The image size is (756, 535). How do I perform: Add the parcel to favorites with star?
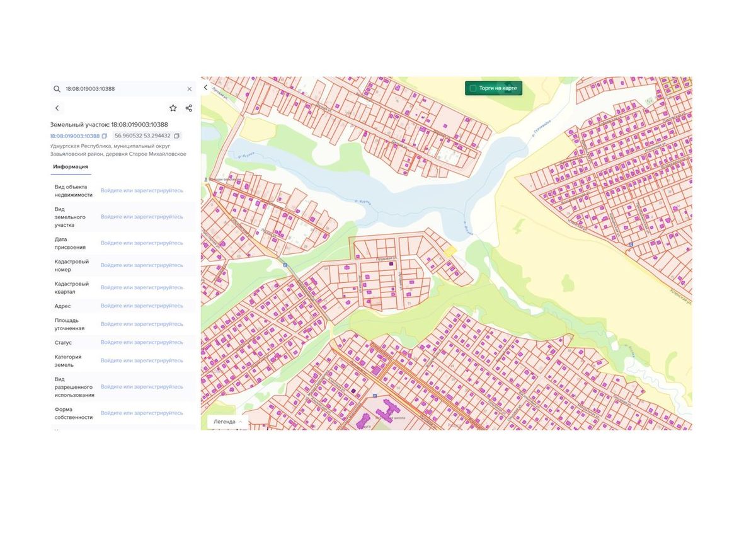coord(173,108)
